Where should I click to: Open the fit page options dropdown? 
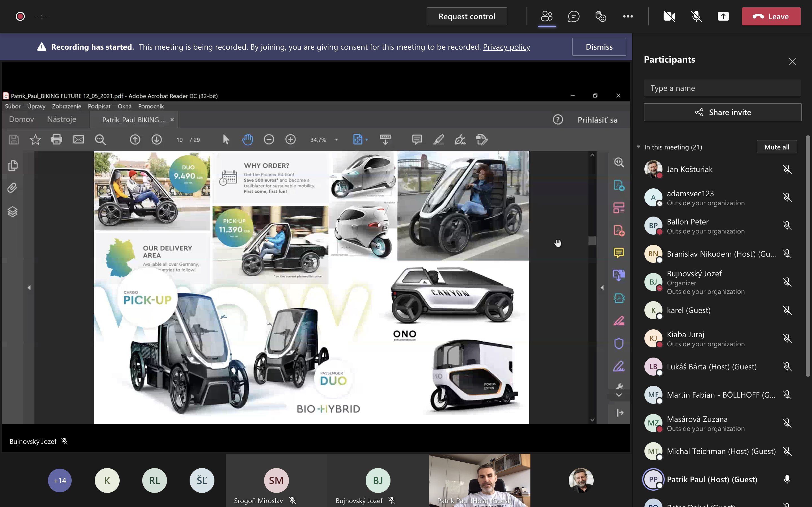(x=367, y=140)
